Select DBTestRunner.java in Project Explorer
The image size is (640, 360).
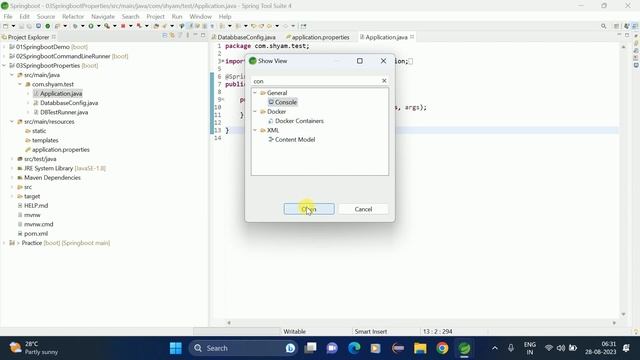pyautogui.click(x=60, y=112)
